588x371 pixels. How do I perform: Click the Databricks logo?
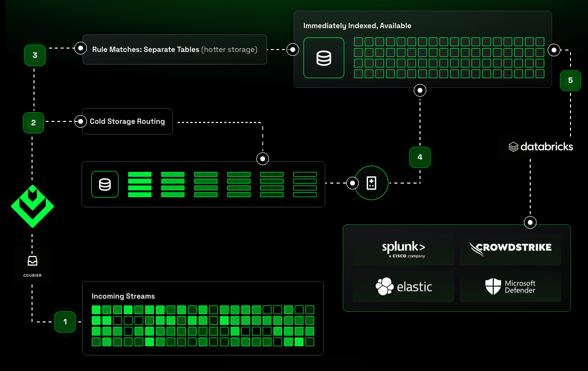[540, 147]
